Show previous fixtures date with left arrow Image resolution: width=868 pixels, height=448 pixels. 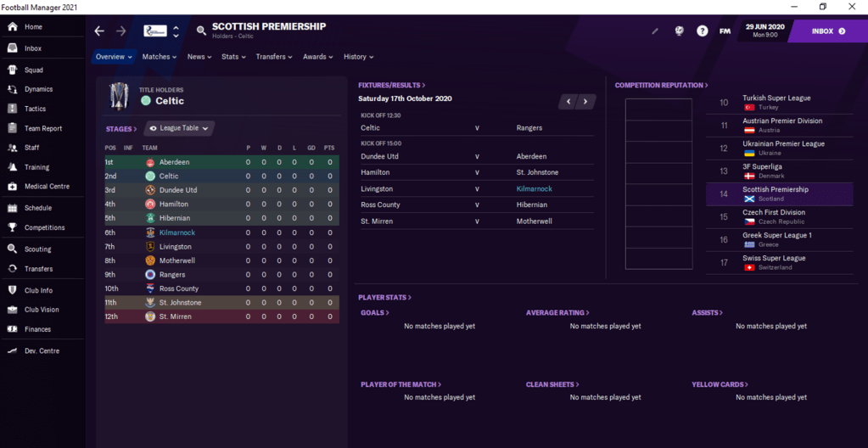point(568,102)
